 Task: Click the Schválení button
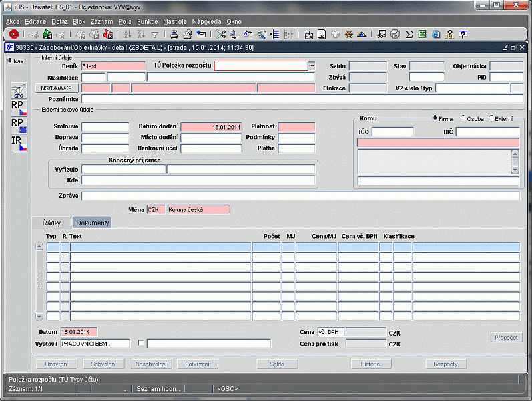coord(104,364)
